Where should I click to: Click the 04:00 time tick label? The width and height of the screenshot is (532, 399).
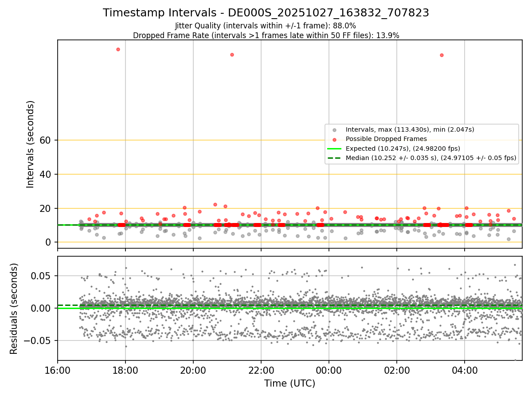465,370
